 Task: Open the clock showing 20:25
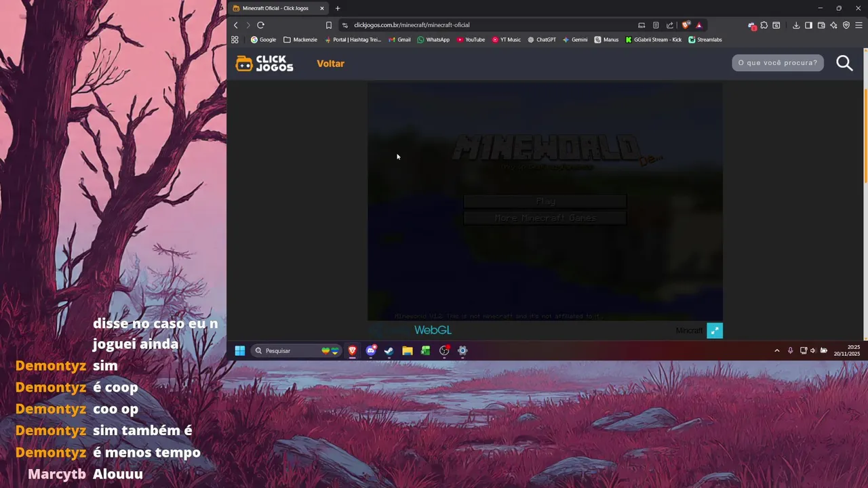[x=847, y=350]
